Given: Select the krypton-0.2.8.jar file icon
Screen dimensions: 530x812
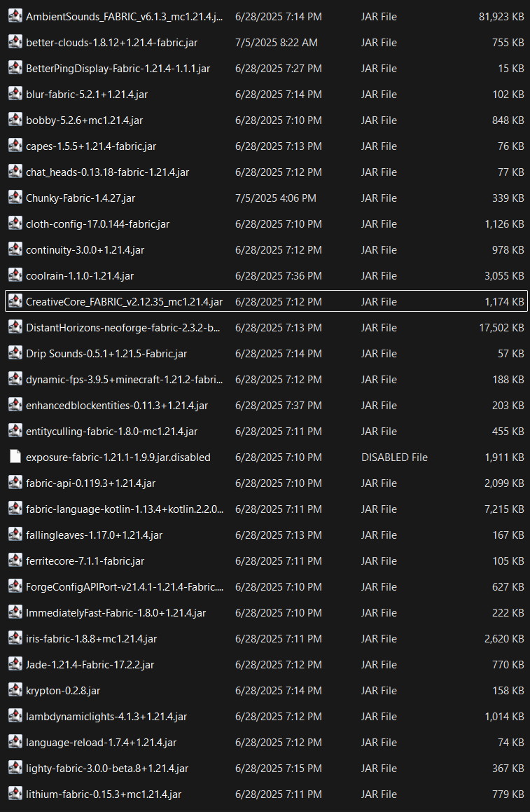Looking at the screenshot, I should pos(15,690).
